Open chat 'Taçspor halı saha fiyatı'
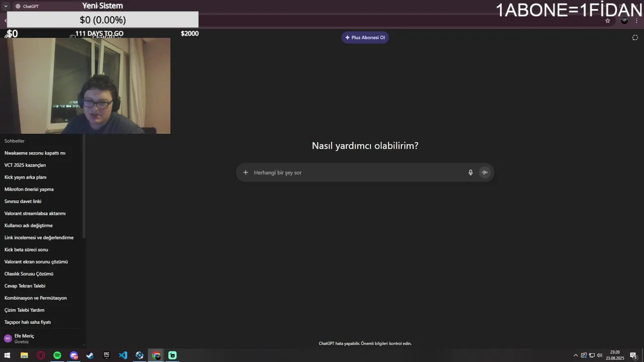The width and height of the screenshot is (644, 362). coord(28,322)
